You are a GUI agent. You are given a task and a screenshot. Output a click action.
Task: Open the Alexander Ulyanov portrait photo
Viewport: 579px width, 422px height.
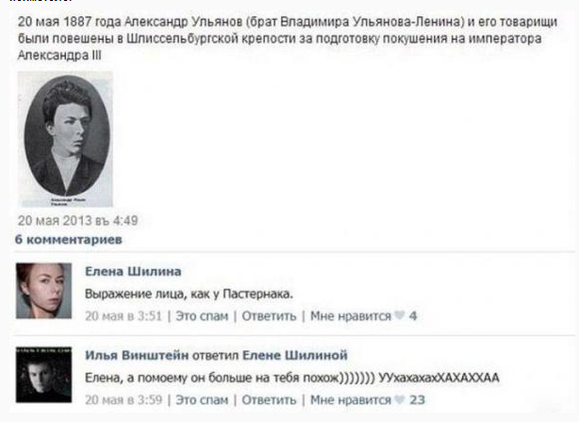click(65, 139)
